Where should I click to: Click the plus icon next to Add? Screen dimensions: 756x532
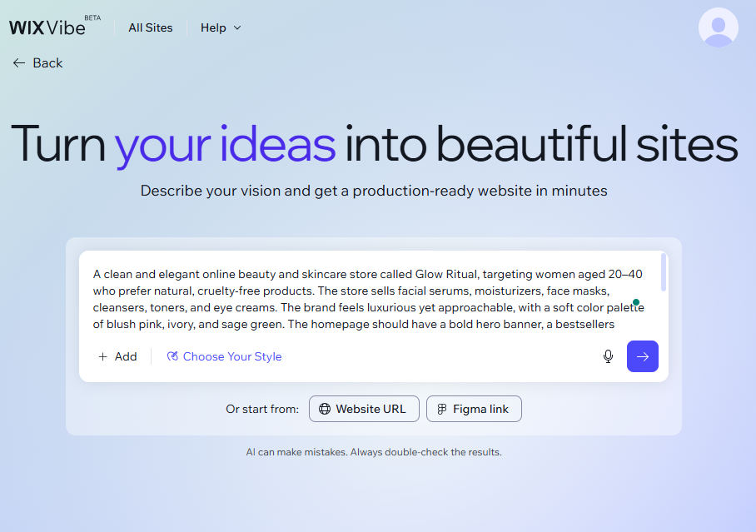click(102, 356)
